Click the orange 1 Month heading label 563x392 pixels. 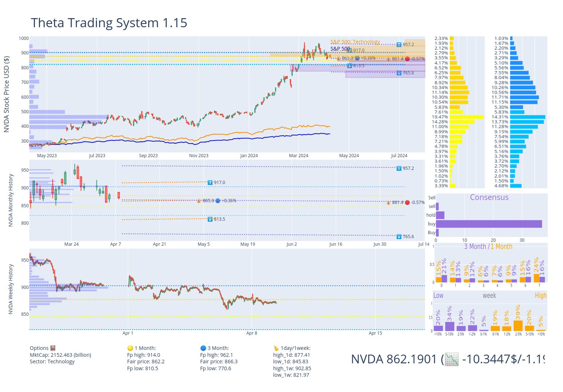[x=501, y=247]
